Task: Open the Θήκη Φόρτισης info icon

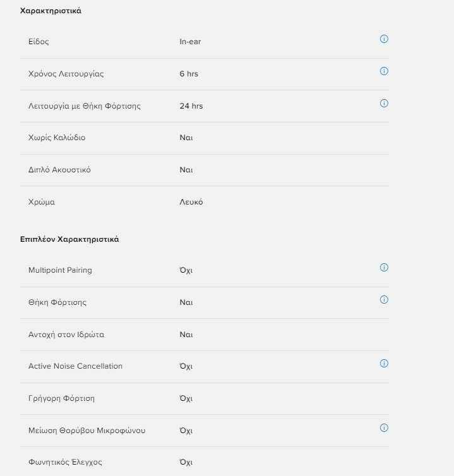Action: click(x=384, y=300)
